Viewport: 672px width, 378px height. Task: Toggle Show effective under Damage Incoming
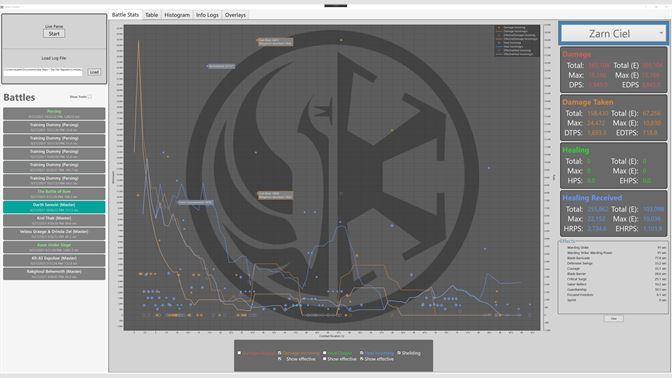[x=279, y=359]
